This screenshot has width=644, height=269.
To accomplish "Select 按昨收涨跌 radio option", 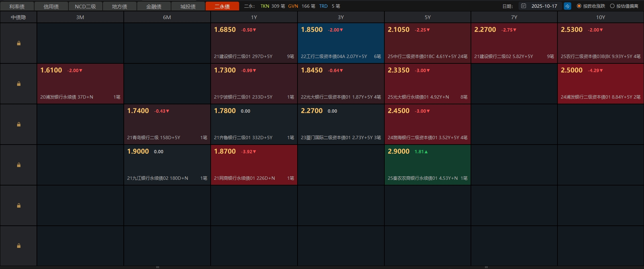I will 591,6.
